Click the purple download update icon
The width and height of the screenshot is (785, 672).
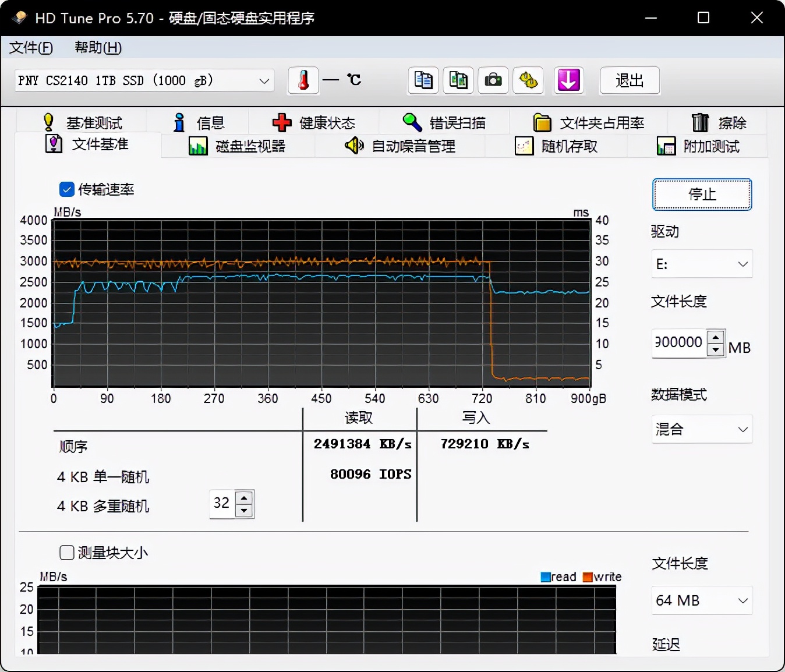click(568, 80)
